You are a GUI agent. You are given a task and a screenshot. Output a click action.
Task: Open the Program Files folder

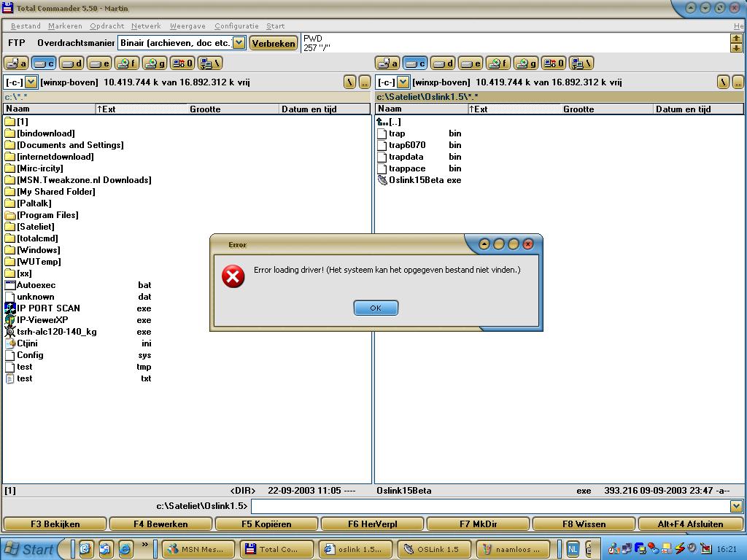pos(47,215)
